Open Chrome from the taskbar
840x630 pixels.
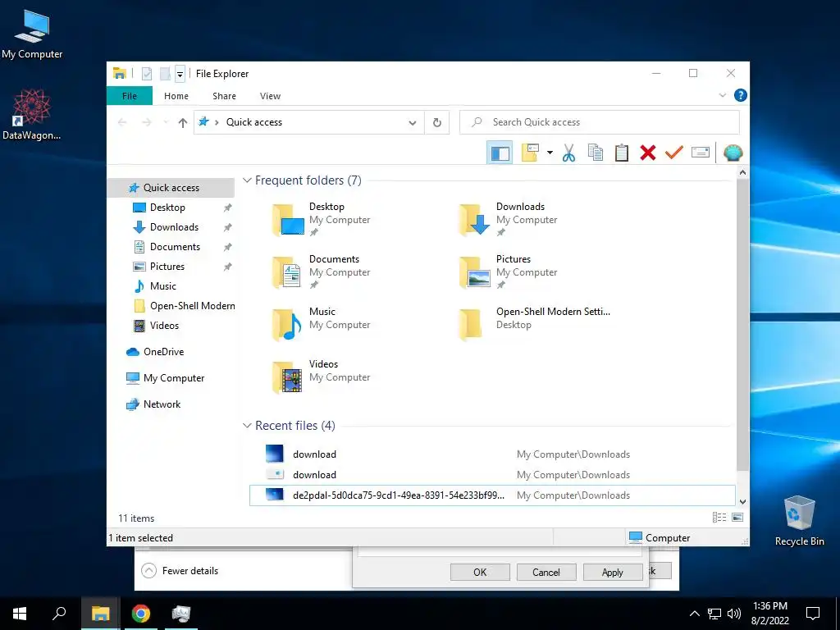141,614
